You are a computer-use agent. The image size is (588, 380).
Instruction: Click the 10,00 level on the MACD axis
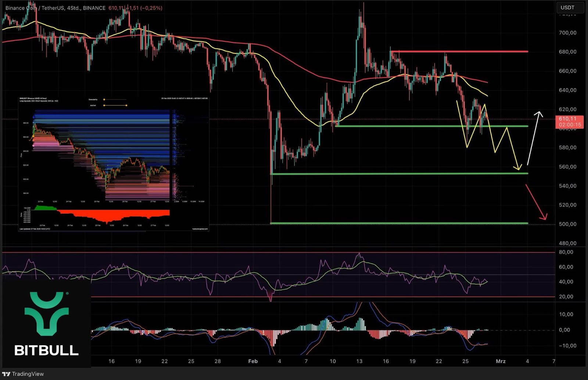pyautogui.click(x=566, y=314)
